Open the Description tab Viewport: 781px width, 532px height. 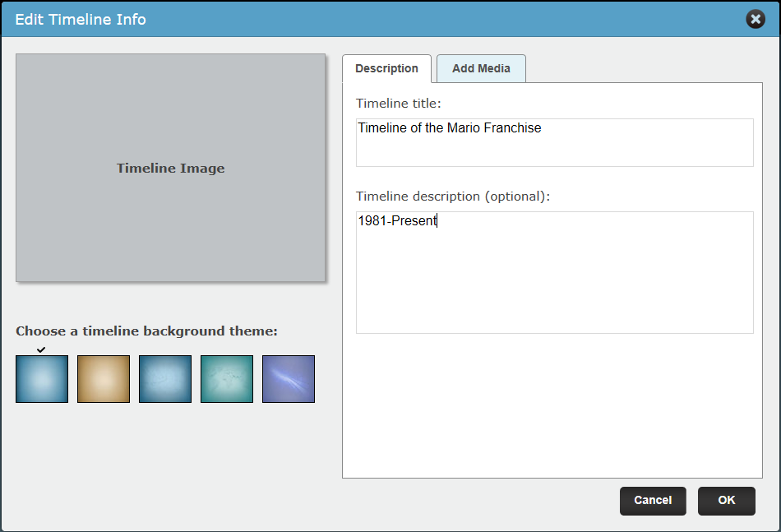(x=386, y=69)
